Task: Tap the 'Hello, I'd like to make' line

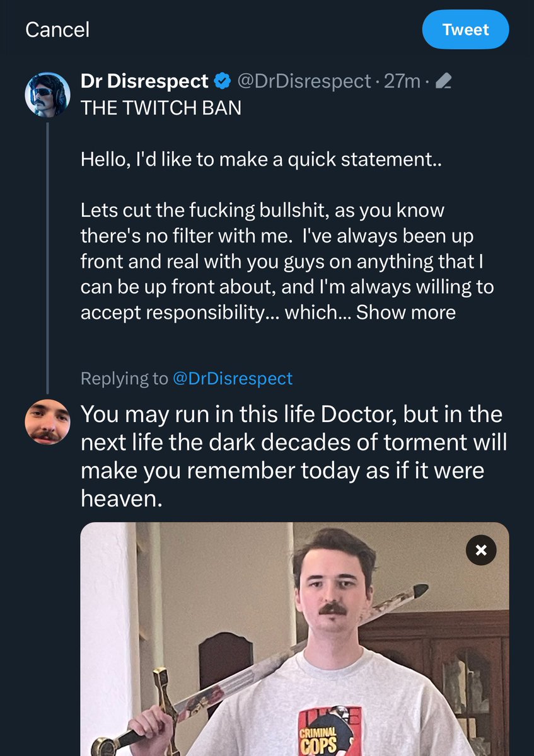Action: 262,160
